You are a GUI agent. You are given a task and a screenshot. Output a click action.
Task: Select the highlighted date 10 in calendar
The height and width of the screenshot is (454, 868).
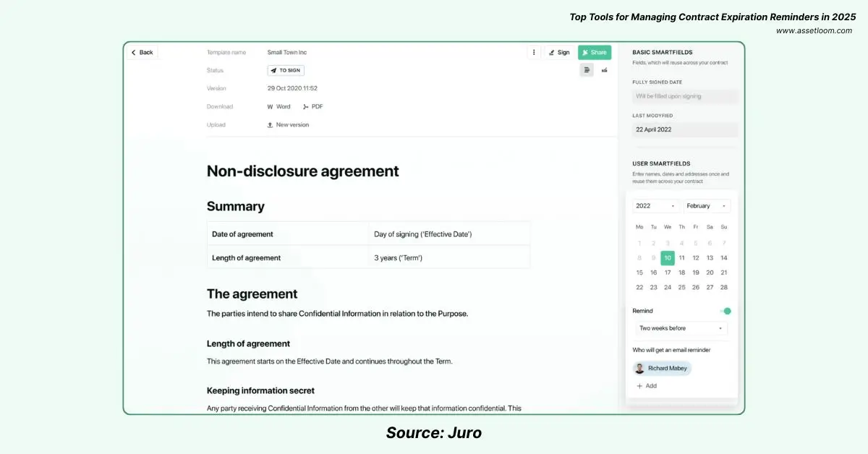point(668,257)
